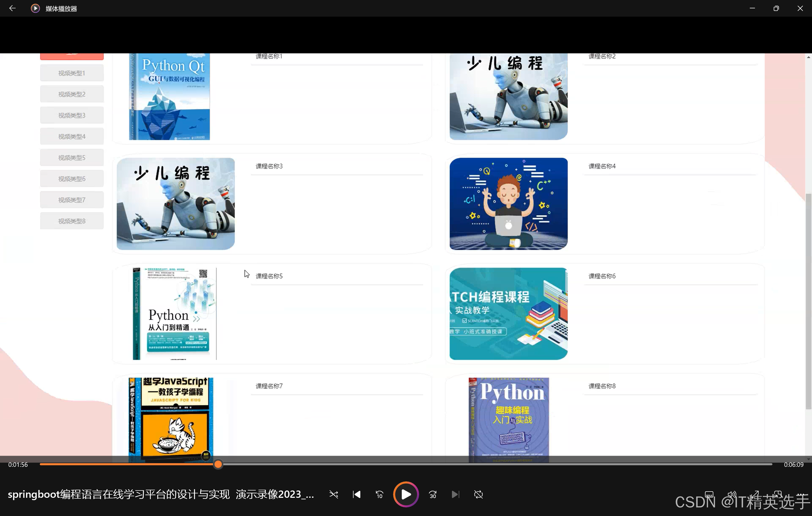Open the 少儿编程 robot image beside 课程名称2
The width and height of the screenshot is (812, 516).
tap(508, 96)
